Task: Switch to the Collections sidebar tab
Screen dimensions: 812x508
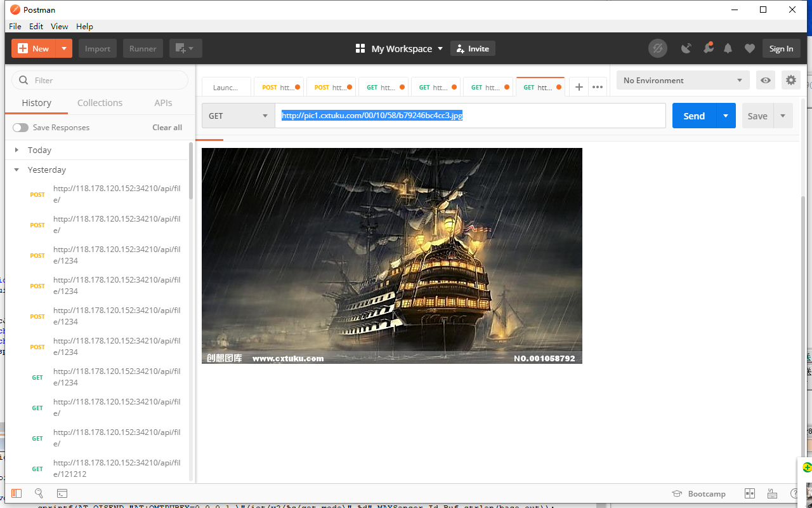Action: 100,103
